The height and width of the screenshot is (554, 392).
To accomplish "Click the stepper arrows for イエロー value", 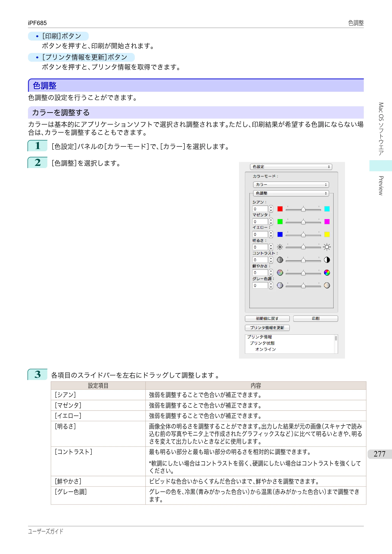I will [x=271, y=235].
